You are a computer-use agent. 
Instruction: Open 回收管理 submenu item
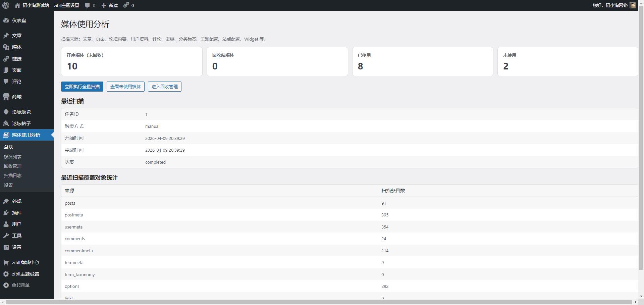click(13, 166)
